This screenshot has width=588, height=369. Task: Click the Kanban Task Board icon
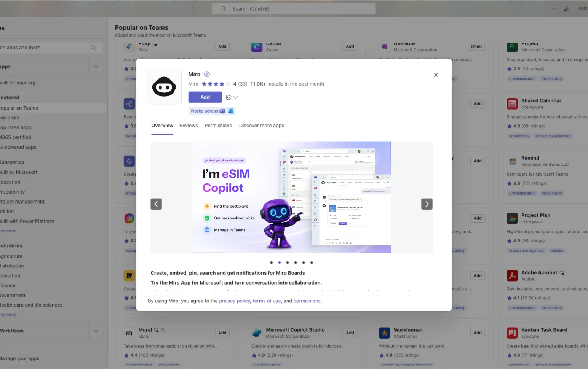click(512, 333)
